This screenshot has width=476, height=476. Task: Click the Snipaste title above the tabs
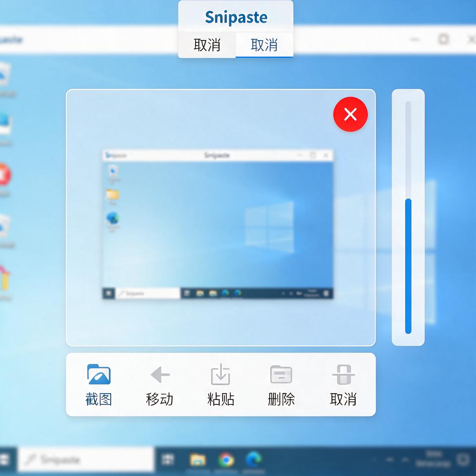(236, 17)
